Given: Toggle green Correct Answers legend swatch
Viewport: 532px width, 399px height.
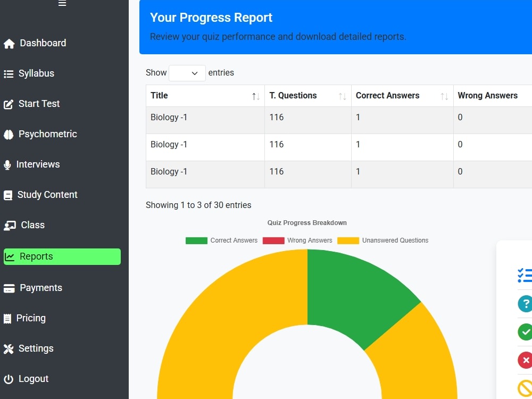Looking at the screenshot, I should click(196, 240).
